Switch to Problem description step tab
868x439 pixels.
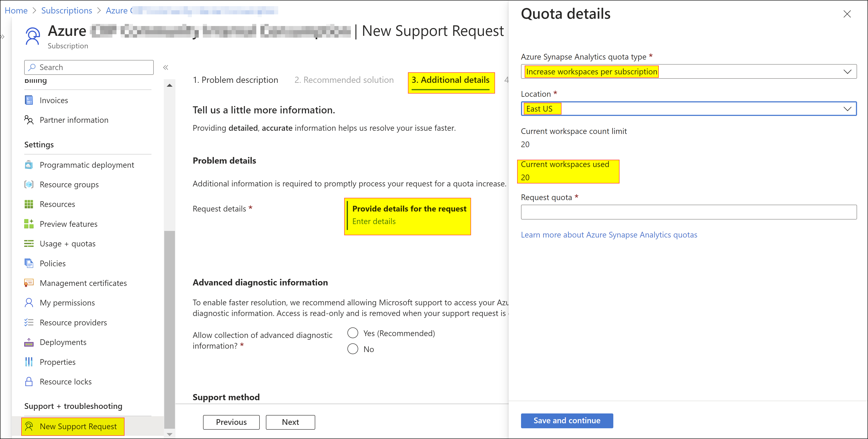pyautogui.click(x=235, y=80)
